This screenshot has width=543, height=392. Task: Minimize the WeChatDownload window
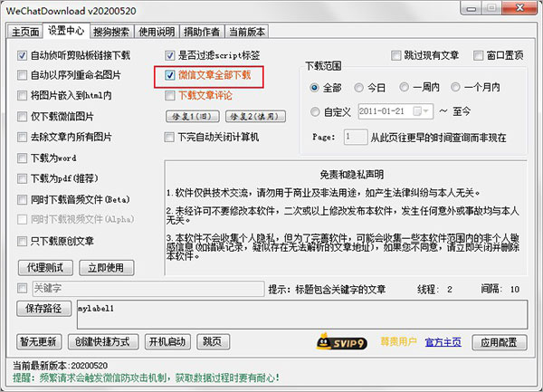[472, 9]
